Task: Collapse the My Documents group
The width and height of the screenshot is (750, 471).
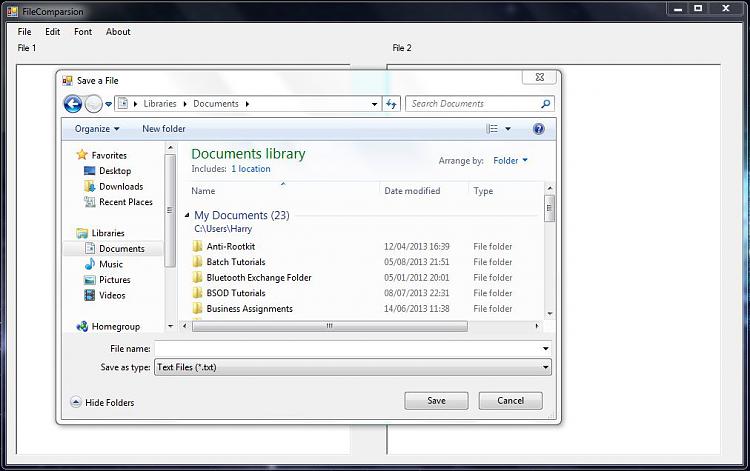Action: click(187, 215)
